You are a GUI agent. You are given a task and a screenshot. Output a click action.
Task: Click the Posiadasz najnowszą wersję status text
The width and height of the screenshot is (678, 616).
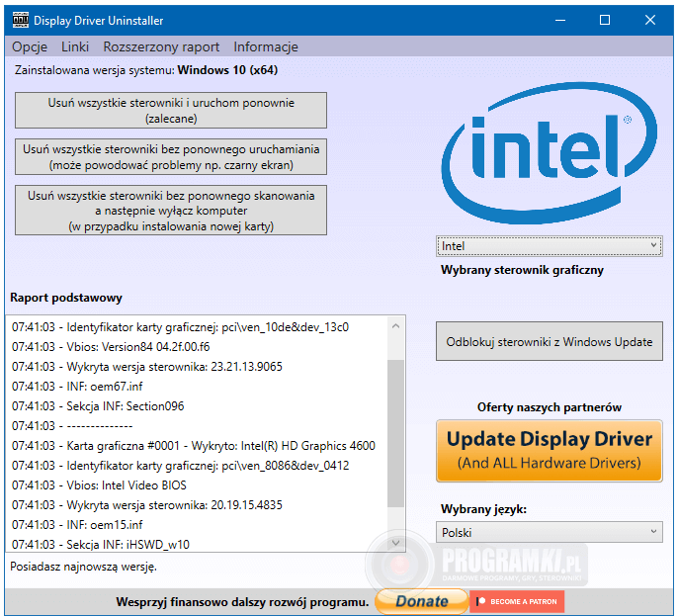click(x=83, y=567)
